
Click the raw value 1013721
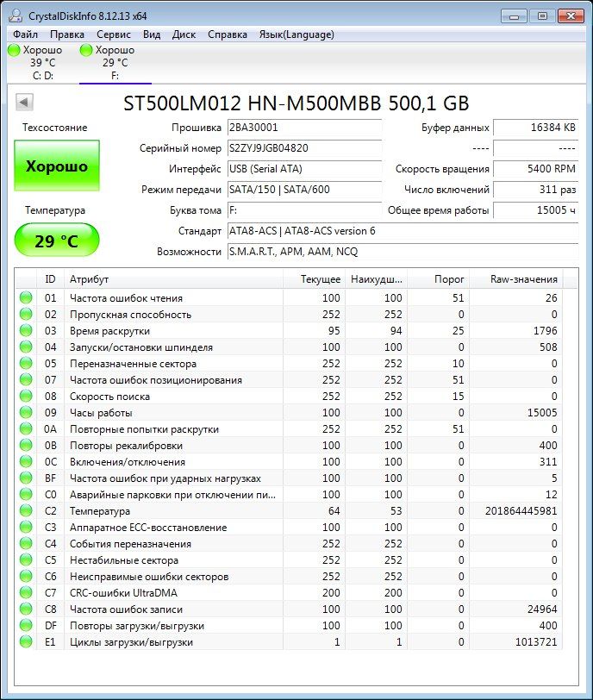[x=536, y=642]
